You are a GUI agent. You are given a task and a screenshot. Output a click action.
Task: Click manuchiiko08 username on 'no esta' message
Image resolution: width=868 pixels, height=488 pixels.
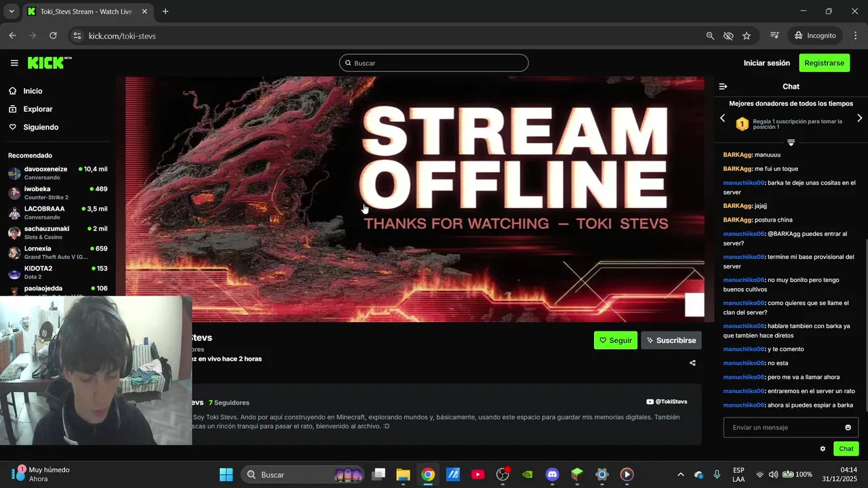(744, 363)
